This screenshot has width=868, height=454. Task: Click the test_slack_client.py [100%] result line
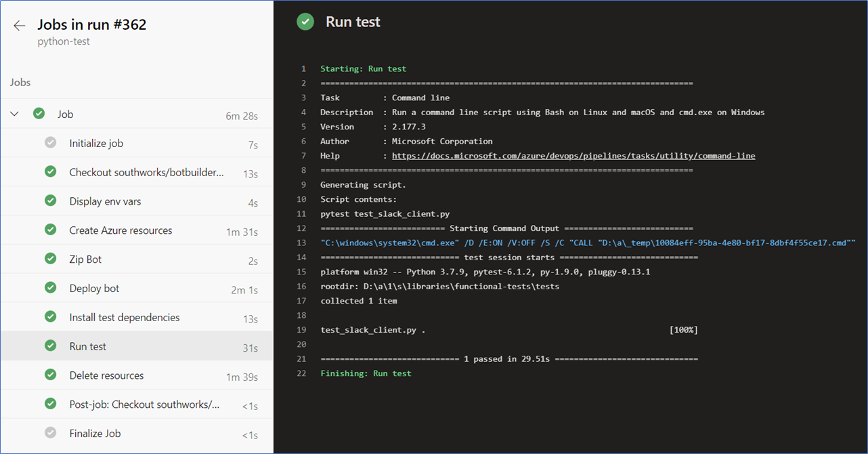point(508,329)
